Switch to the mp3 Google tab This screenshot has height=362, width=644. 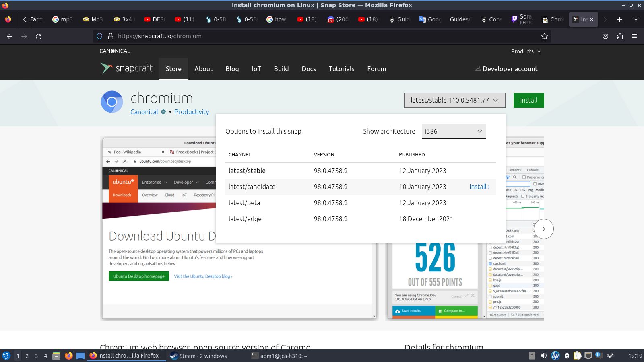[63, 19]
